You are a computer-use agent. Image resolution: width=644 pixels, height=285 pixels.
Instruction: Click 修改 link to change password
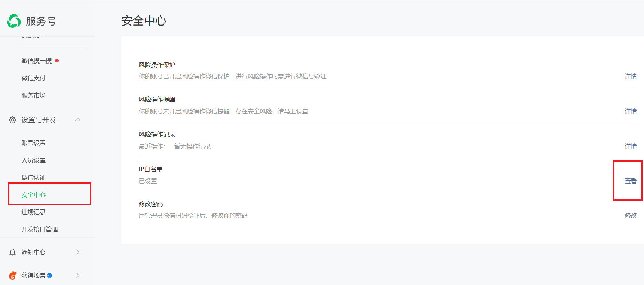(630, 216)
